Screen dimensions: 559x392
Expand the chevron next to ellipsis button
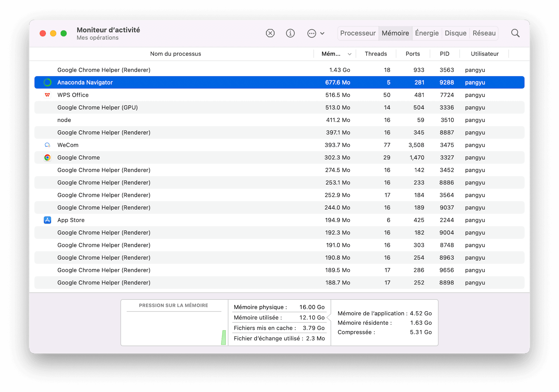[322, 34]
